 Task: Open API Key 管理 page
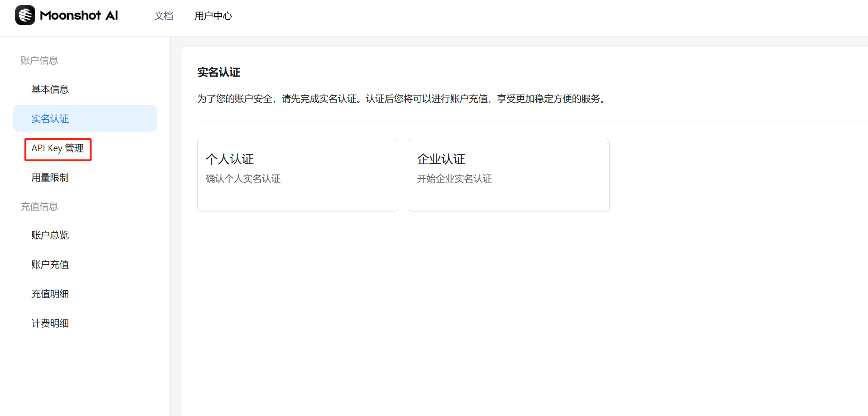[x=58, y=148]
